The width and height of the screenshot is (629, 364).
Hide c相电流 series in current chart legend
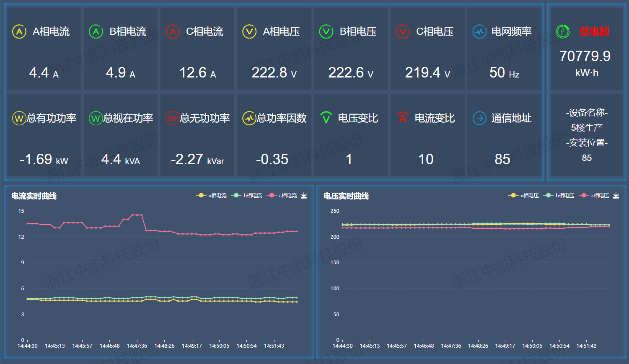pyautogui.click(x=282, y=196)
